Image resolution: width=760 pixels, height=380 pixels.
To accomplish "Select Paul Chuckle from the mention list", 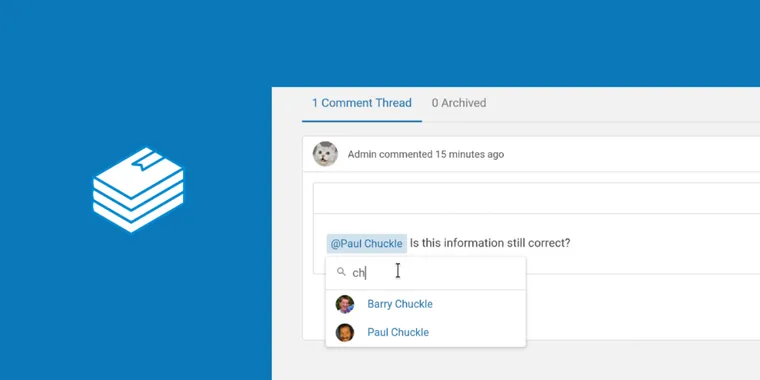I will (426, 332).
